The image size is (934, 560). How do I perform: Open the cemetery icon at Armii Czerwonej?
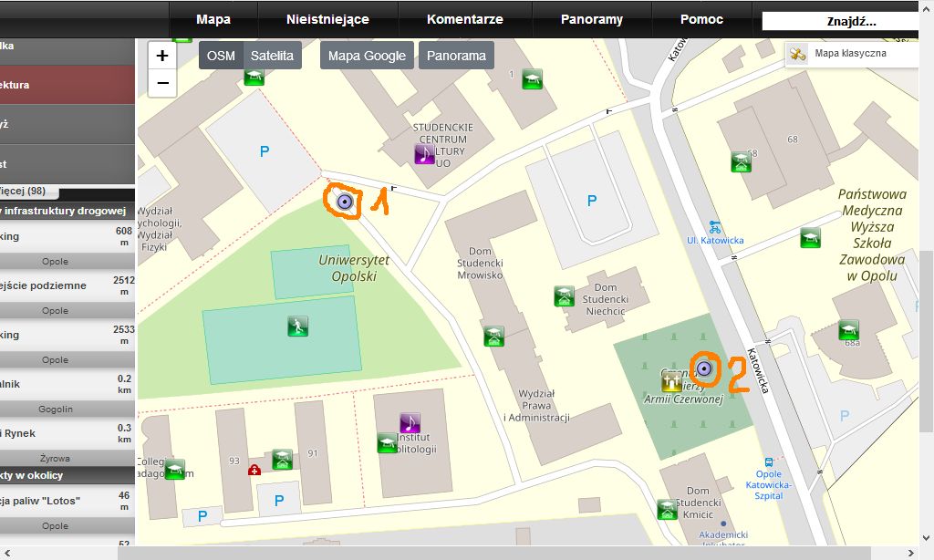tap(672, 381)
